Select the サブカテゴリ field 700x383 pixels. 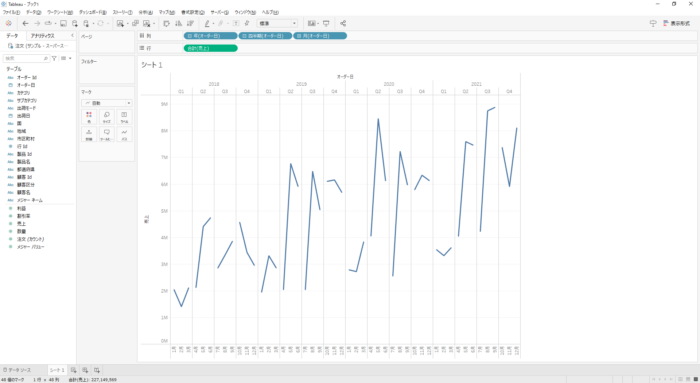click(x=27, y=100)
